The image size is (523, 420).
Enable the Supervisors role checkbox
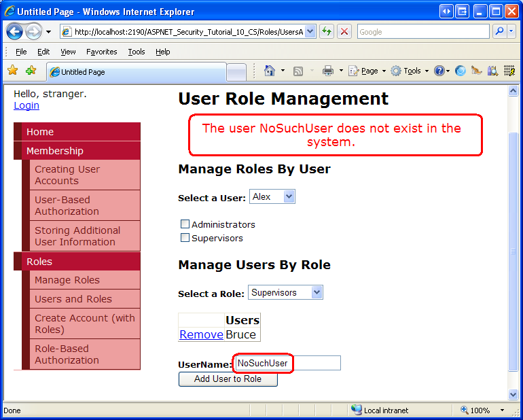[185, 238]
